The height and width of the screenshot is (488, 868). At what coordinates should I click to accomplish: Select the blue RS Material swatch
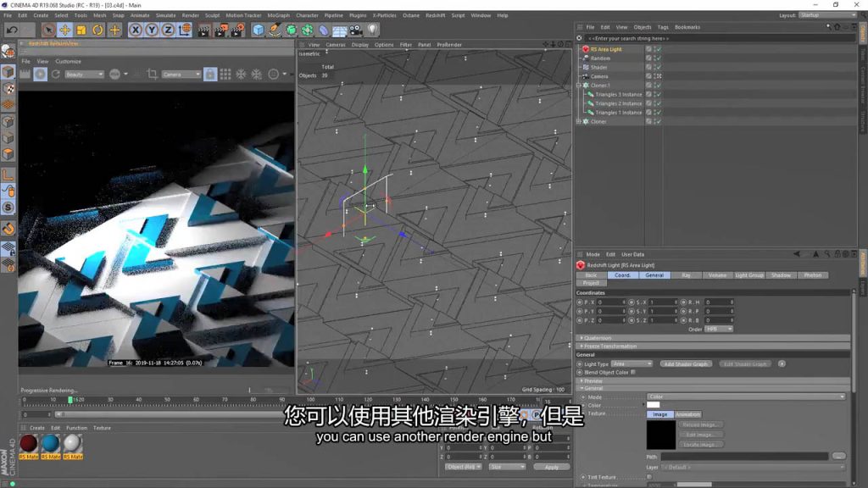coord(50,444)
